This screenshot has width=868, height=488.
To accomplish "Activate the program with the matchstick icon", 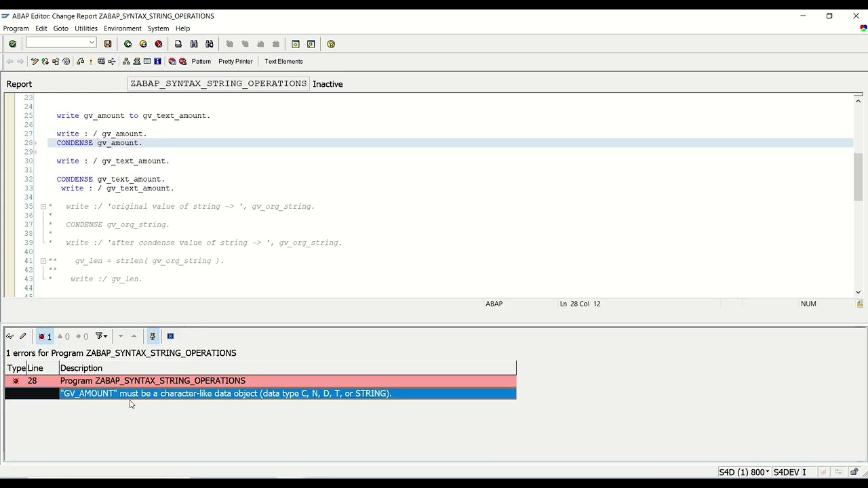I will [x=91, y=62].
